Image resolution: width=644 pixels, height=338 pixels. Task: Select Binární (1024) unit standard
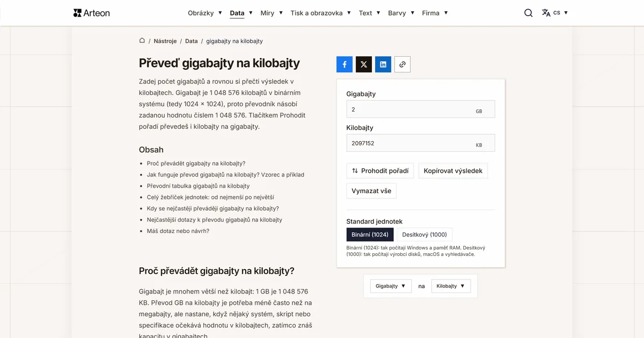(x=370, y=234)
